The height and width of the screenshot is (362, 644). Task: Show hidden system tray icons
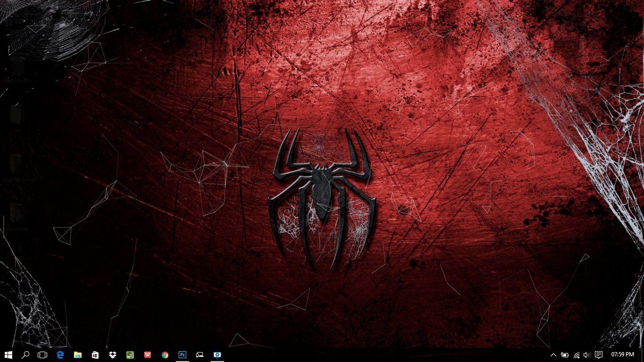tap(553, 354)
